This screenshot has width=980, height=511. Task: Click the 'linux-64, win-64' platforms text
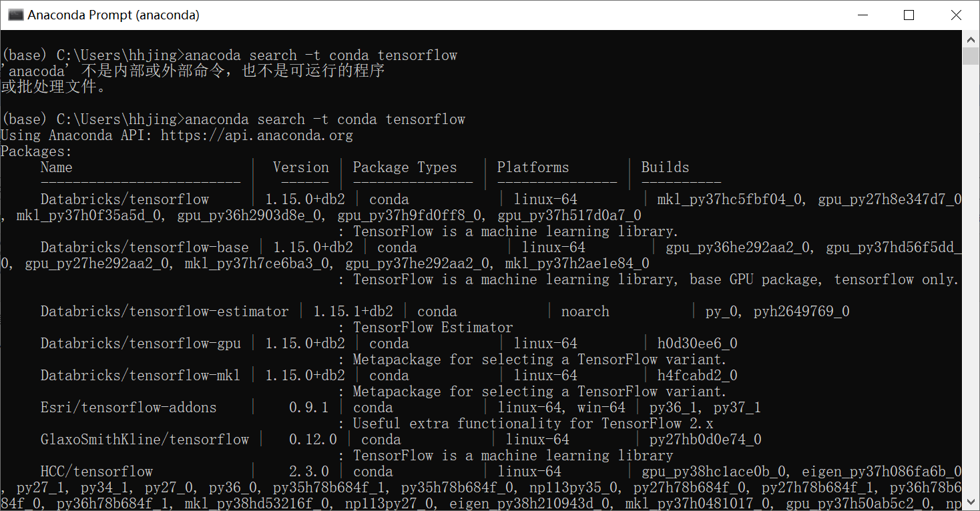561,408
